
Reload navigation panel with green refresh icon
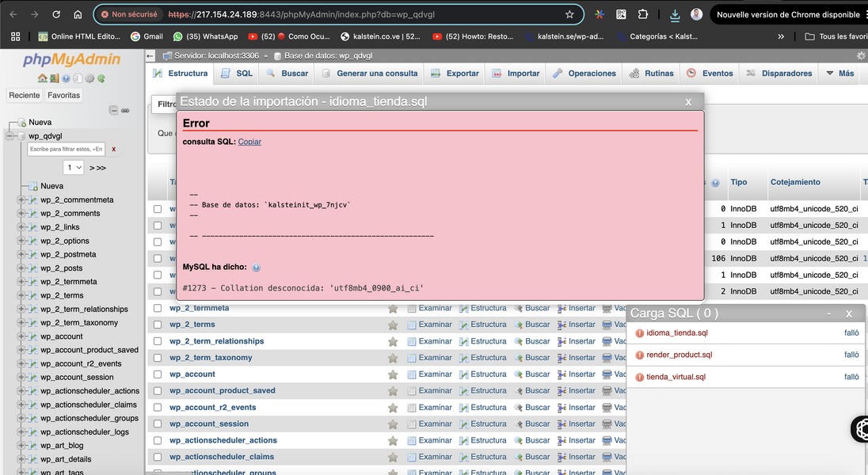tap(101, 78)
